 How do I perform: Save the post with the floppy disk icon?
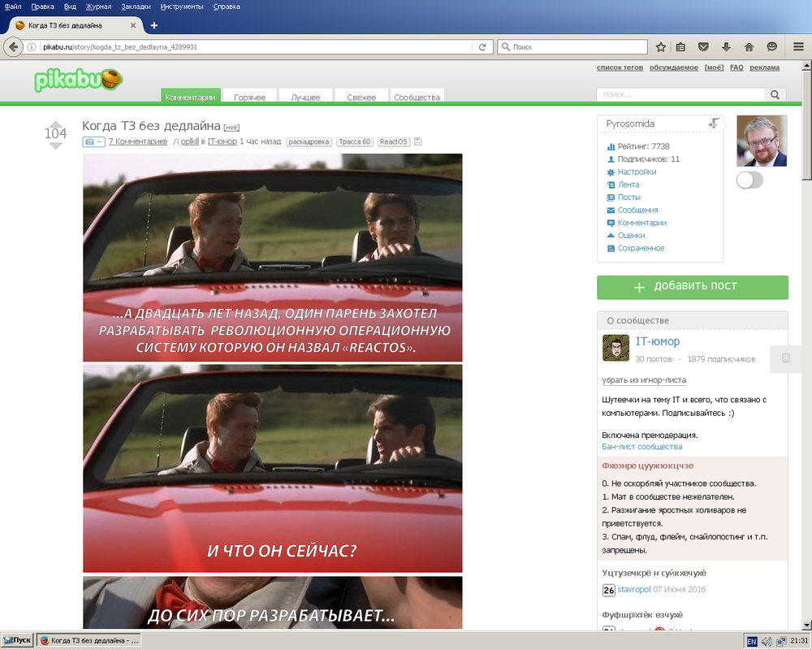click(418, 141)
